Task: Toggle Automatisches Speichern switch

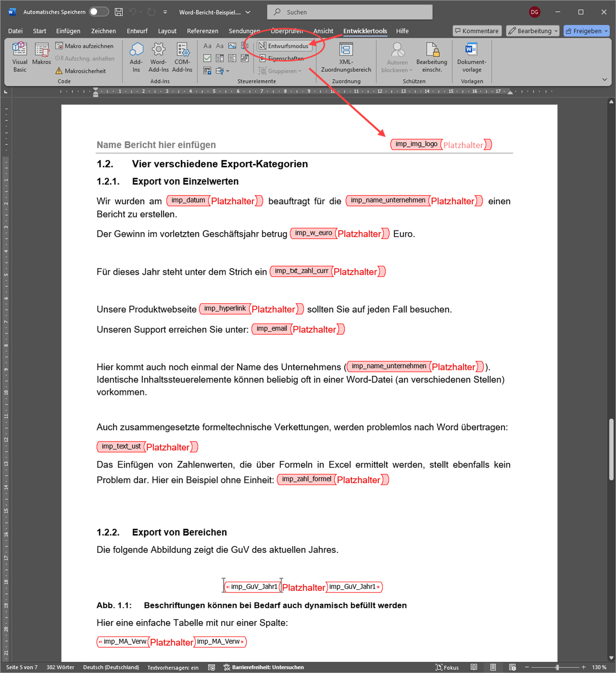Action: [x=99, y=12]
